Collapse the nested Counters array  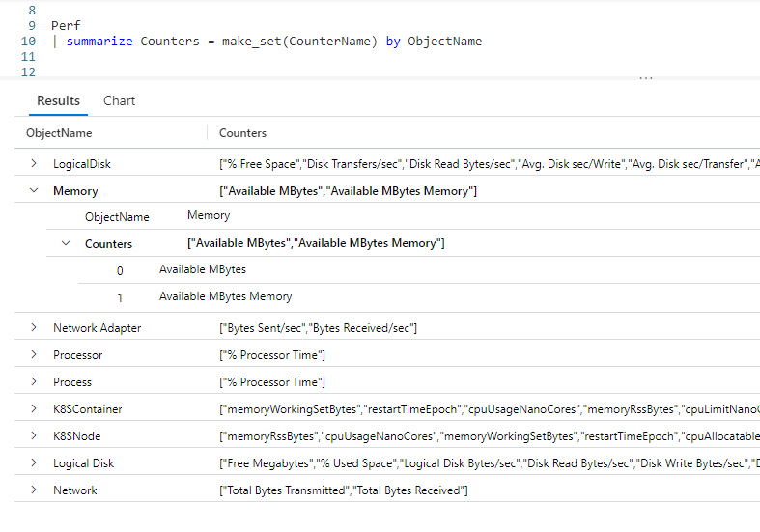click(66, 243)
